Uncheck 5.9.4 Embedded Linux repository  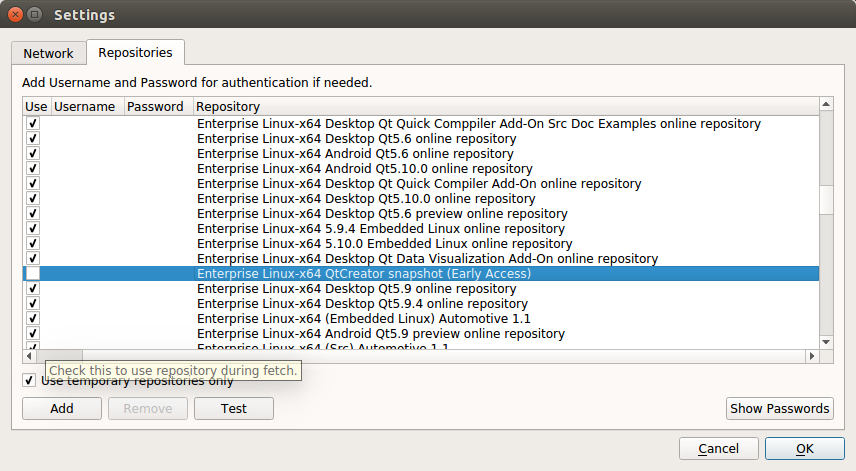[33, 229]
